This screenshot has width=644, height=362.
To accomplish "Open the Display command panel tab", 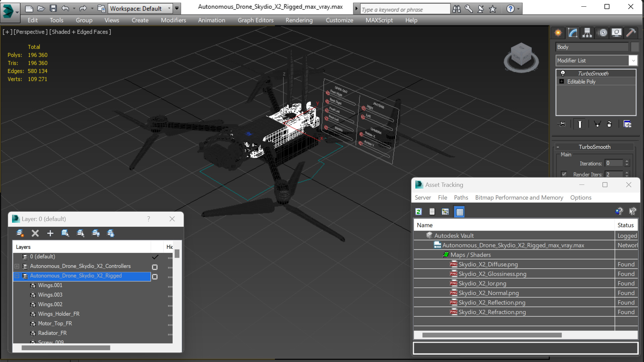I will 617,32.
